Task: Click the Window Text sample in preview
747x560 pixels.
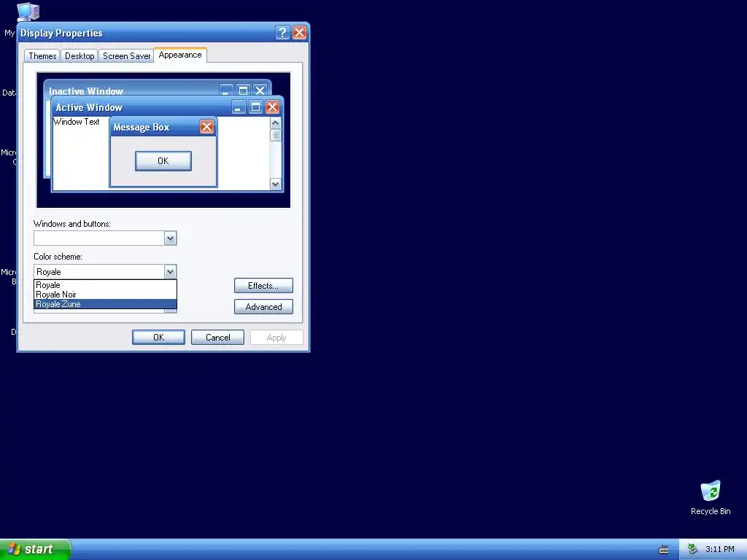Action: 76,122
